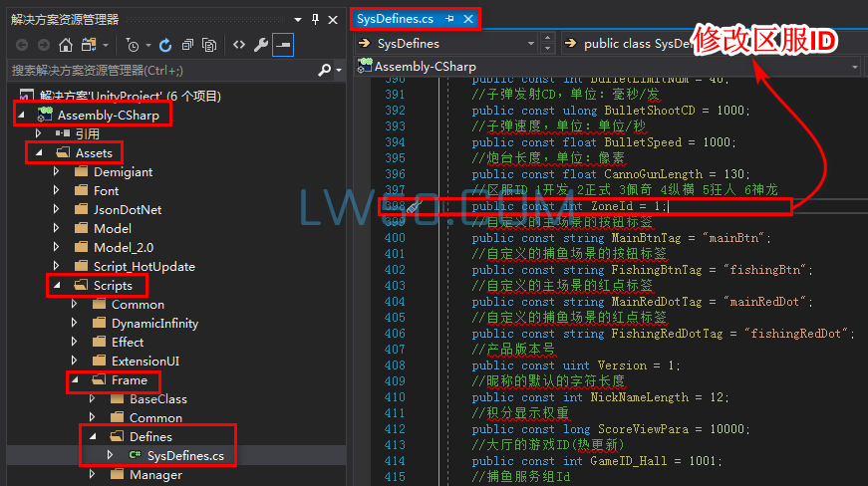Expand the Demigiant folder
Screen dimensions: 868x486
pos(58,171)
